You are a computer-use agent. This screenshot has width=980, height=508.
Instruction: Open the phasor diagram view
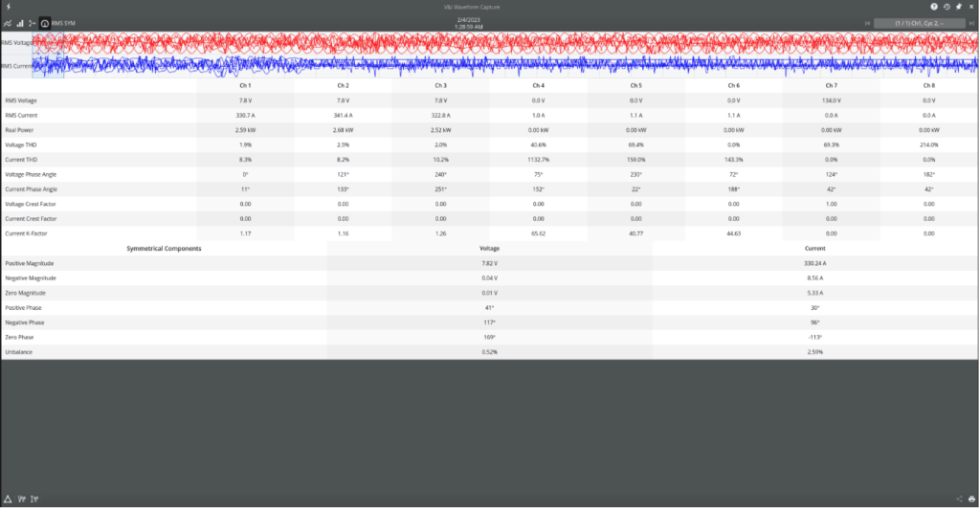pyautogui.click(x=32, y=23)
